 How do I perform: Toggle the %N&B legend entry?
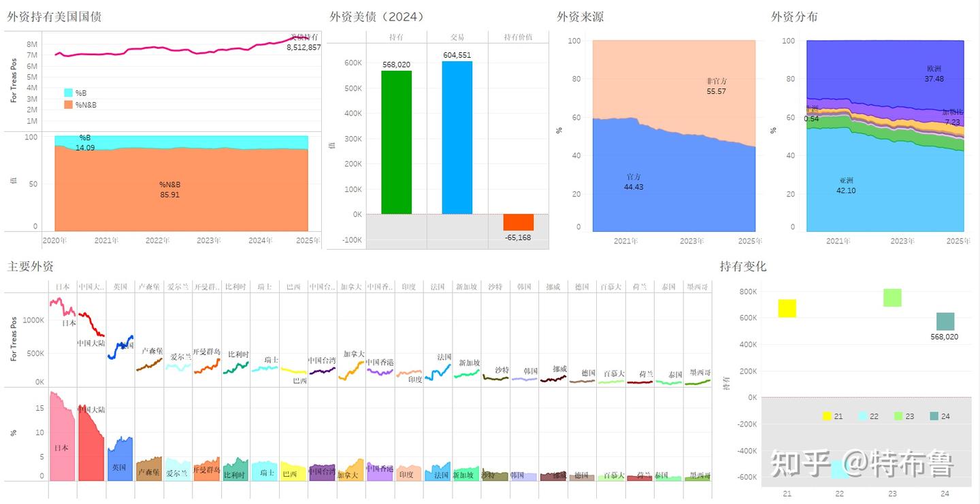point(76,105)
